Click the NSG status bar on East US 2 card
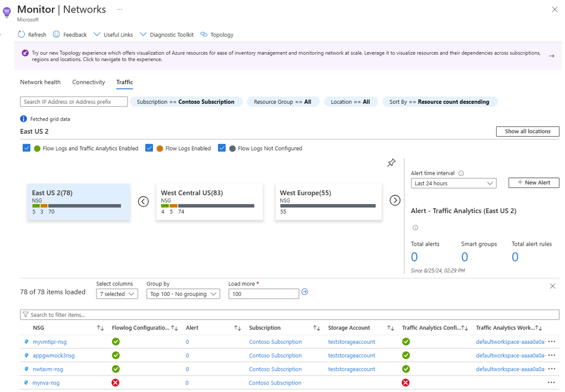 (x=78, y=206)
